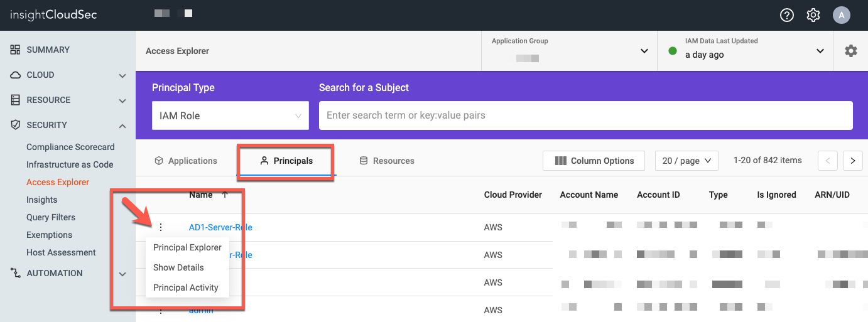Switch to the Resources tab
The height and width of the screenshot is (322, 868).
pyautogui.click(x=387, y=161)
